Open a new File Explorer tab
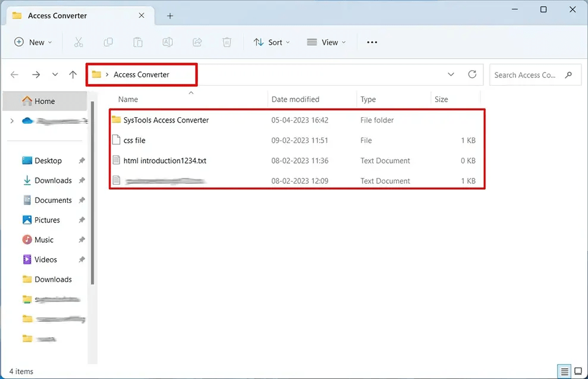588x379 pixels. pyautogui.click(x=170, y=15)
